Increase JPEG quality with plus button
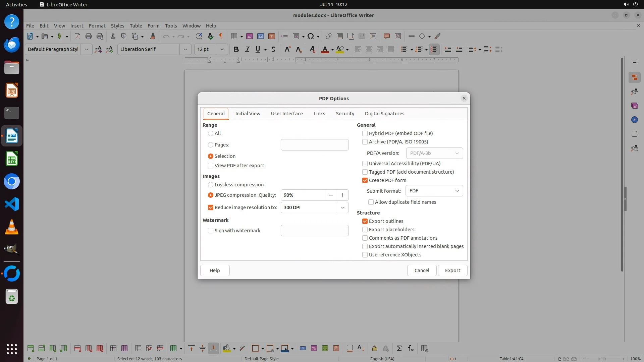Viewport: 644px width, 362px height. pos(342,195)
